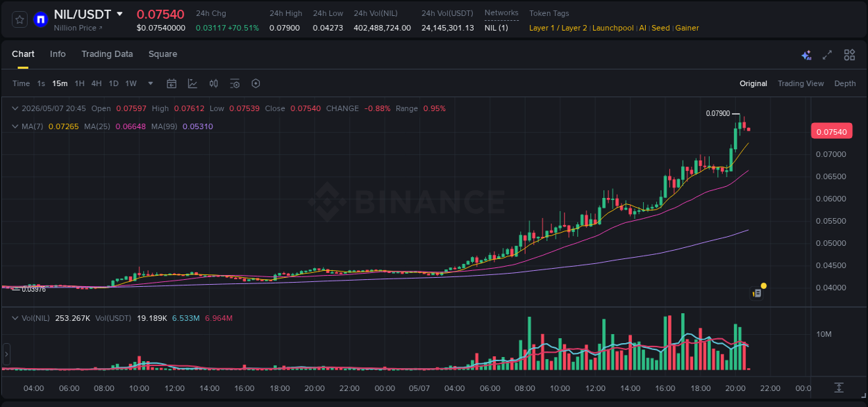The width and height of the screenshot is (868, 407).
Task: Open the Layer 1 / Layer 2 tag
Action: click(x=558, y=28)
